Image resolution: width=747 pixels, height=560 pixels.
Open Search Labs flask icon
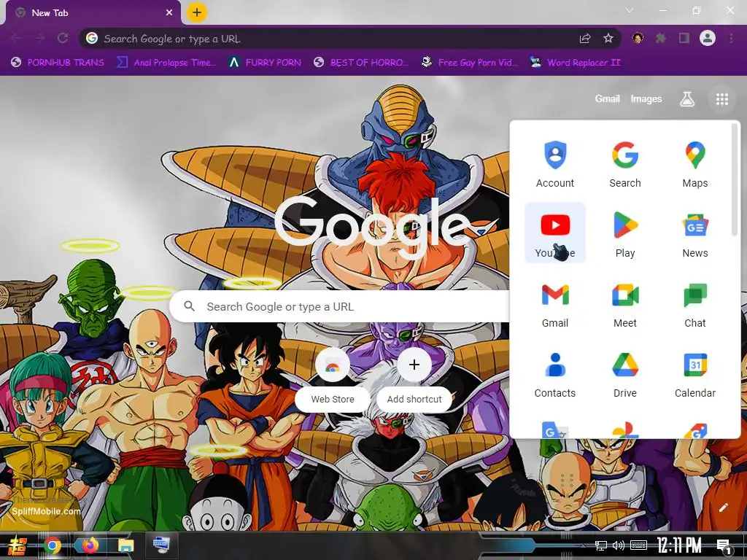click(x=686, y=99)
